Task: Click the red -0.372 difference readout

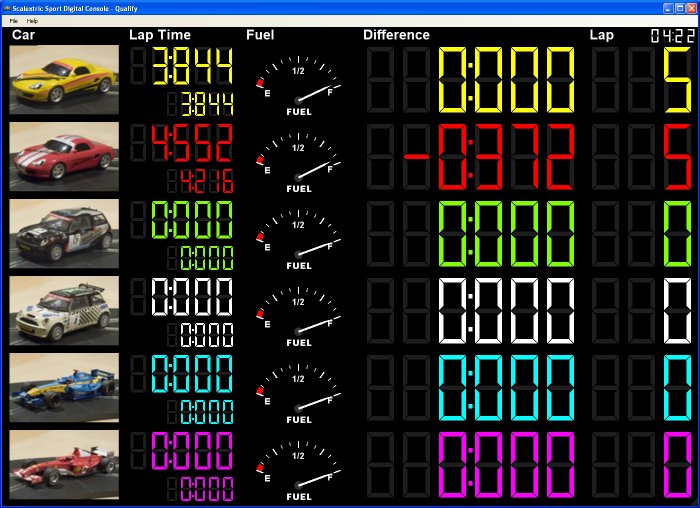Action: coord(489,157)
